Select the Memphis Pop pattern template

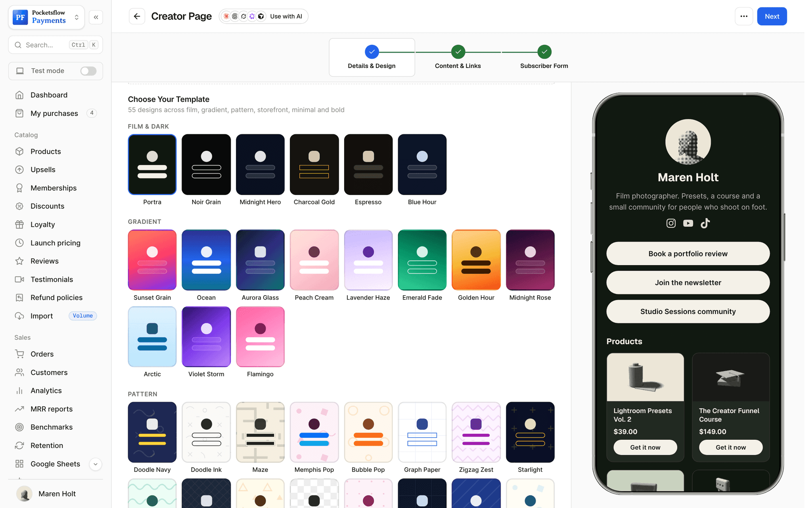[x=314, y=432]
